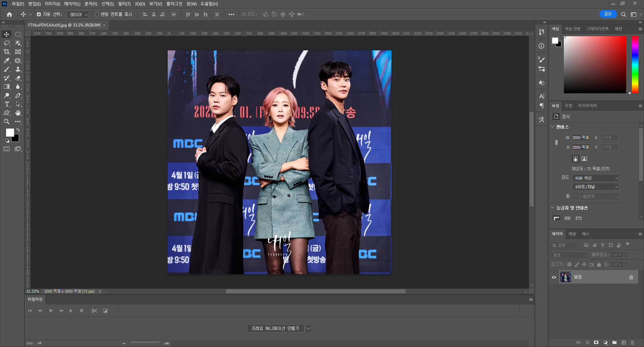The image size is (644, 347).
Task: Click the scissors split icon in timeline
Action: (x=95, y=311)
